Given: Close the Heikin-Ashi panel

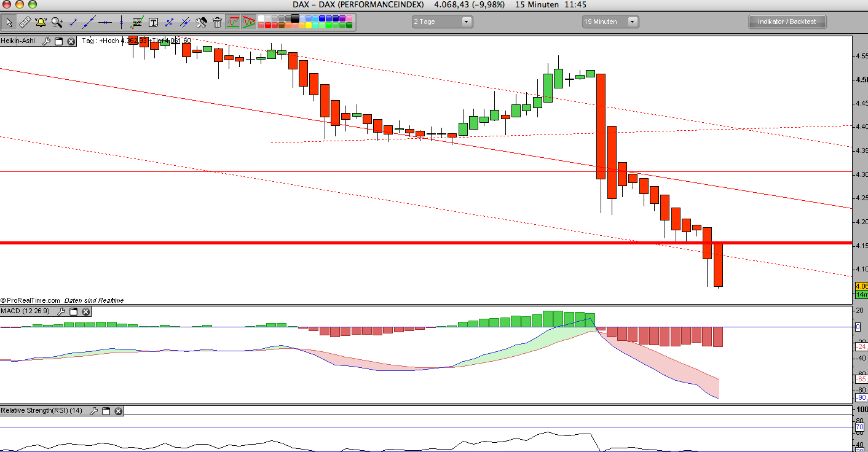Looking at the screenshot, I should point(71,41).
